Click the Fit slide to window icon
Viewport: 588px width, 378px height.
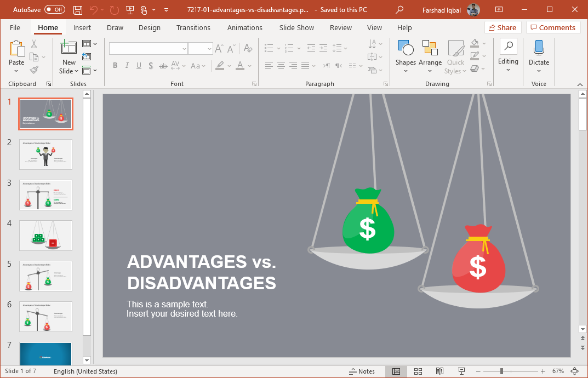574,371
